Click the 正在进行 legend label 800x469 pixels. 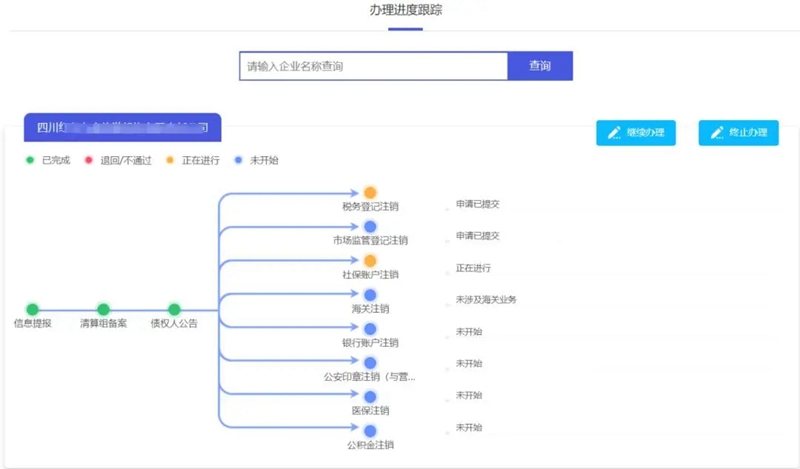click(x=201, y=160)
